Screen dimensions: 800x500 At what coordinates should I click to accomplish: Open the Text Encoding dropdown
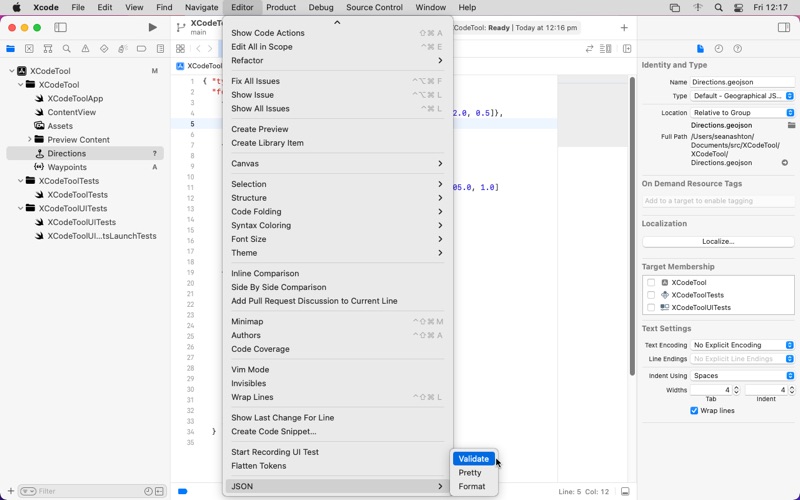tap(742, 345)
